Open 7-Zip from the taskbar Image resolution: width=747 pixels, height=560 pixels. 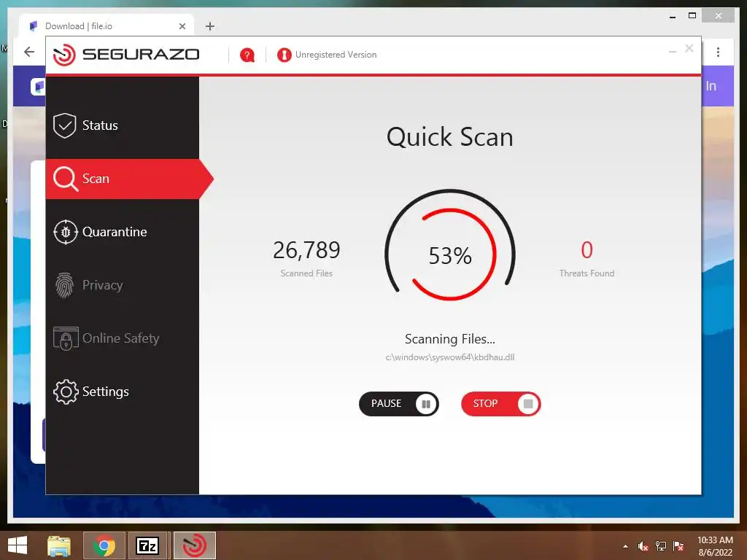point(147,545)
